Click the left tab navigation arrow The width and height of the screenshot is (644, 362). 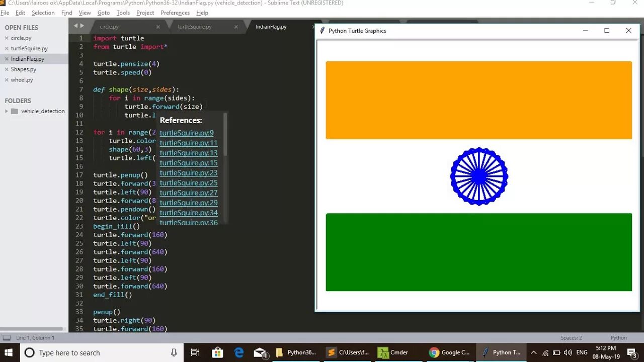coord(76,26)
